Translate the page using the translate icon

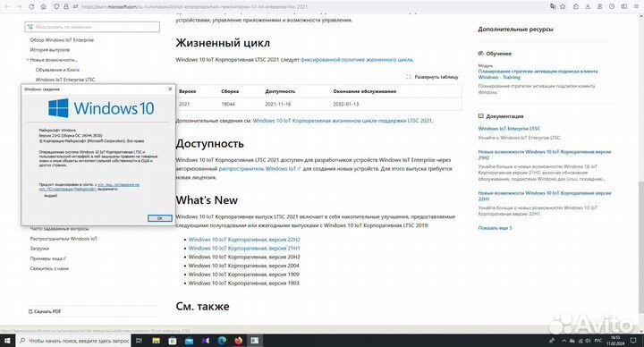(x=553, y=6)
